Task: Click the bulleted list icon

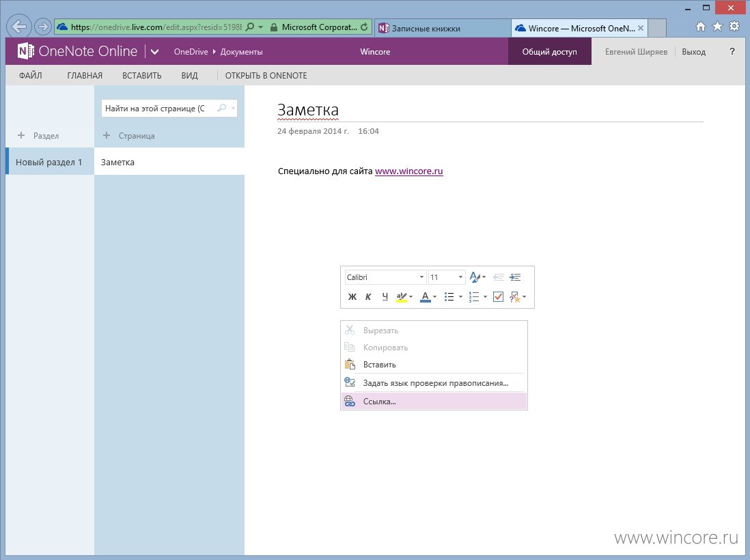Action: click(449, 297)
